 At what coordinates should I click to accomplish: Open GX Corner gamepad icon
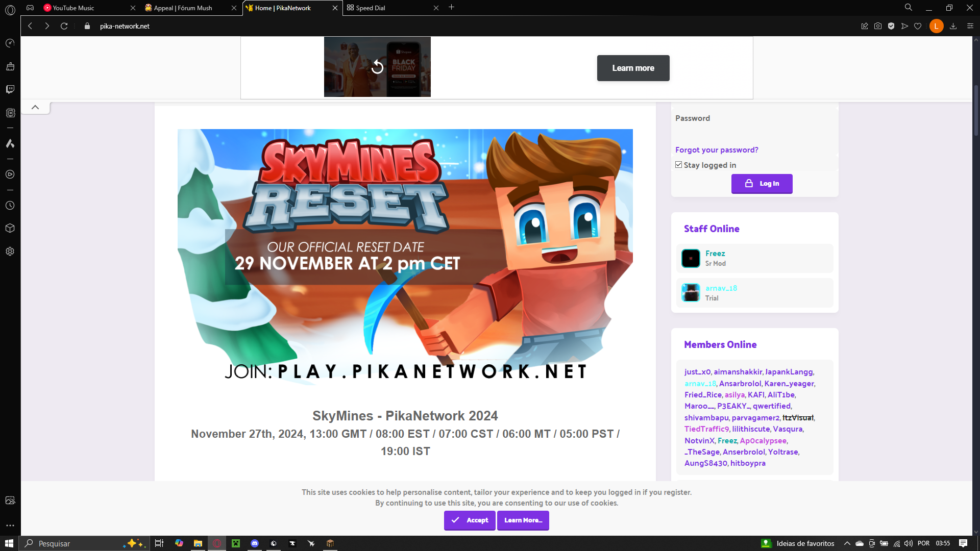click(30, 8)
